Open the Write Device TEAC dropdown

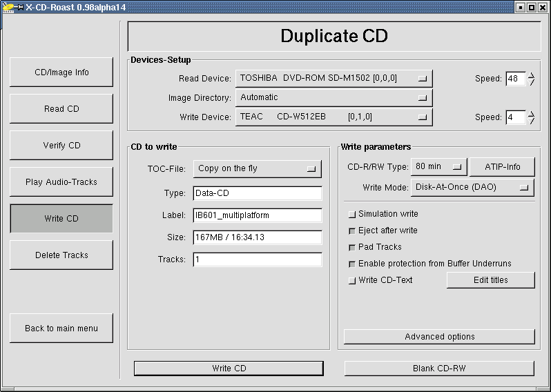click(333, 117)
